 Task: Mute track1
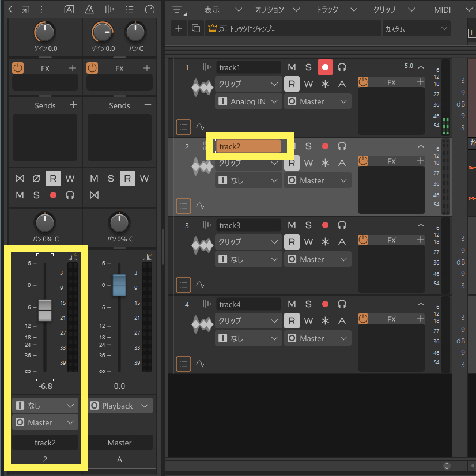coord(292,67)
